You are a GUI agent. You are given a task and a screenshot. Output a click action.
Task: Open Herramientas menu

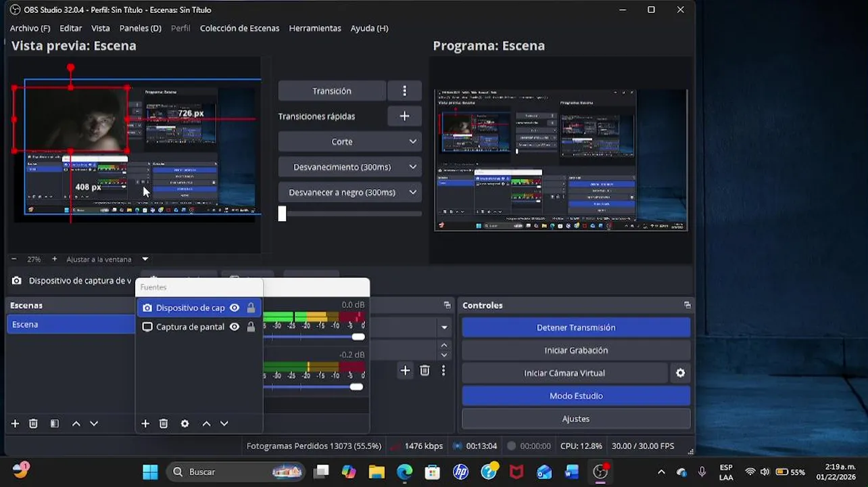315,28
